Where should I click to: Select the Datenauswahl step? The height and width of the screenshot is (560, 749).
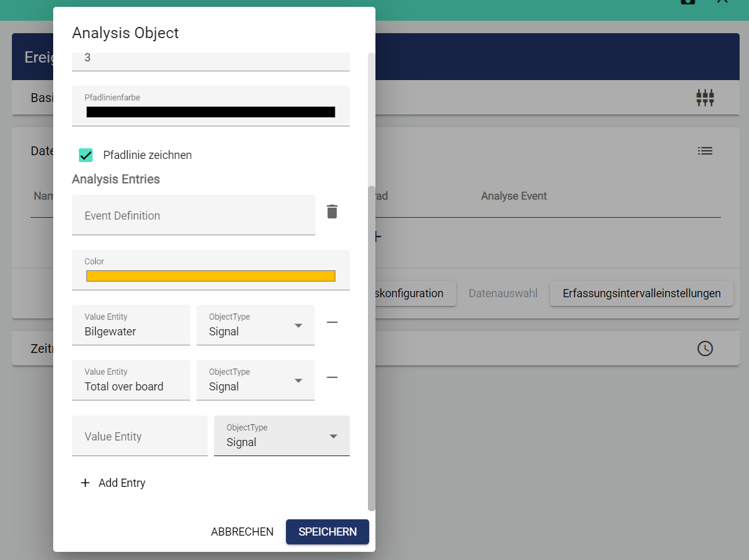pos(503,293)
